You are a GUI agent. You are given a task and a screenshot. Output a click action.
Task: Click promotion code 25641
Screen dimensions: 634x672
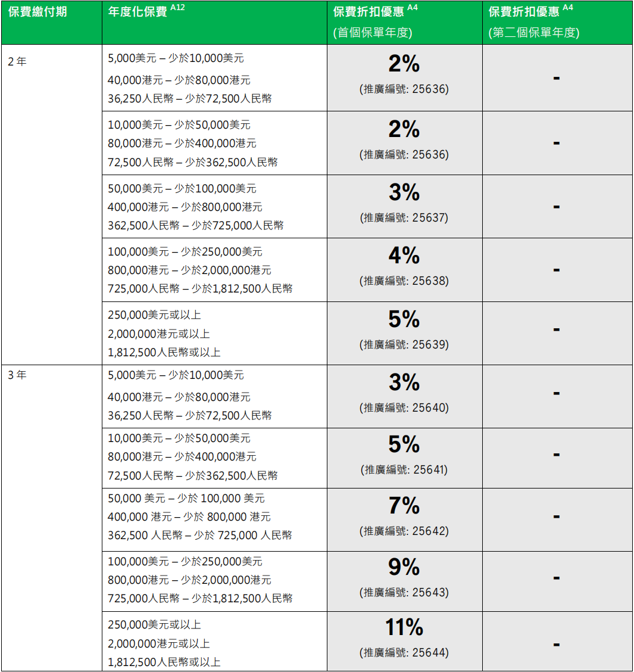click(x=430, y=469)
